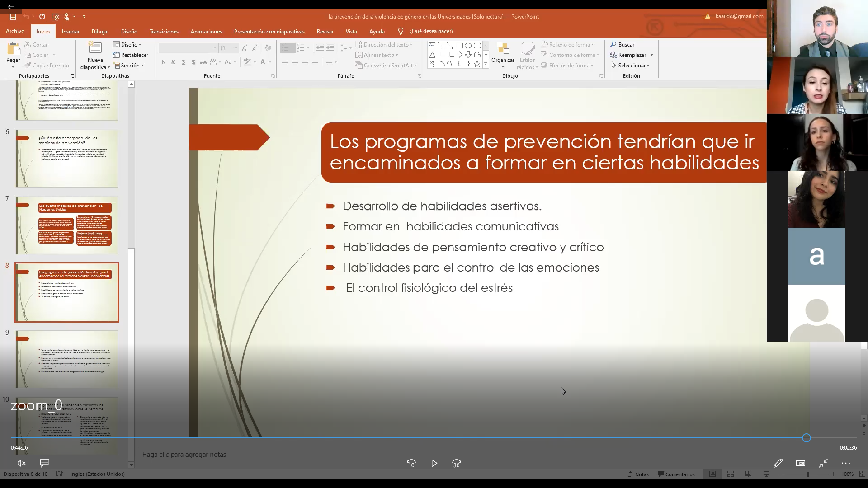Image resolution: width=868 pixels, height=488 pixels.
Task: Exit full screen icon in player
Action: 823,463
